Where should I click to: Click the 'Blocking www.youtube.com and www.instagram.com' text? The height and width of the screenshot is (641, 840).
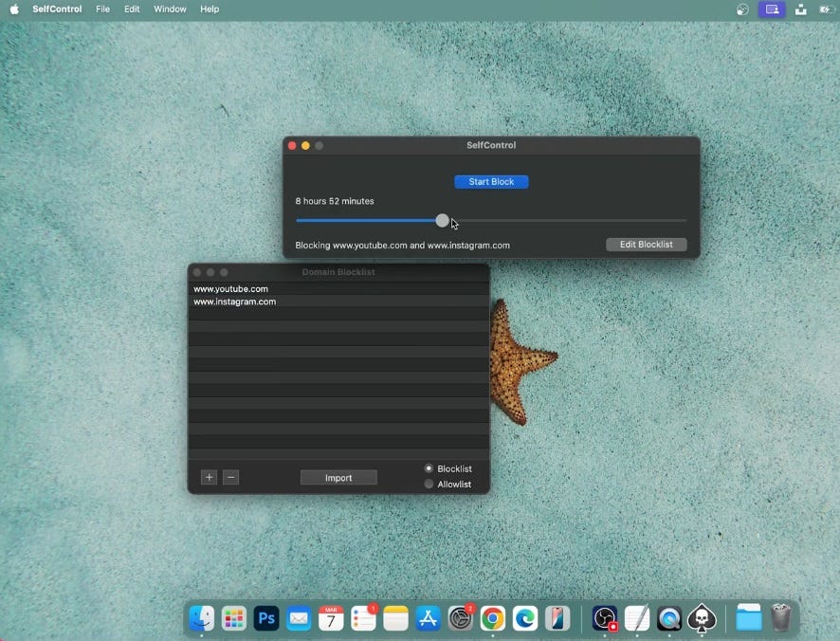tap(402, 246)
